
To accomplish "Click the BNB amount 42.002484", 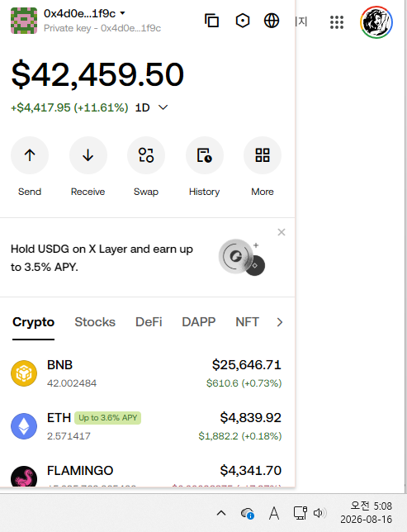I will pyautogui.click(x=72, y=383).
